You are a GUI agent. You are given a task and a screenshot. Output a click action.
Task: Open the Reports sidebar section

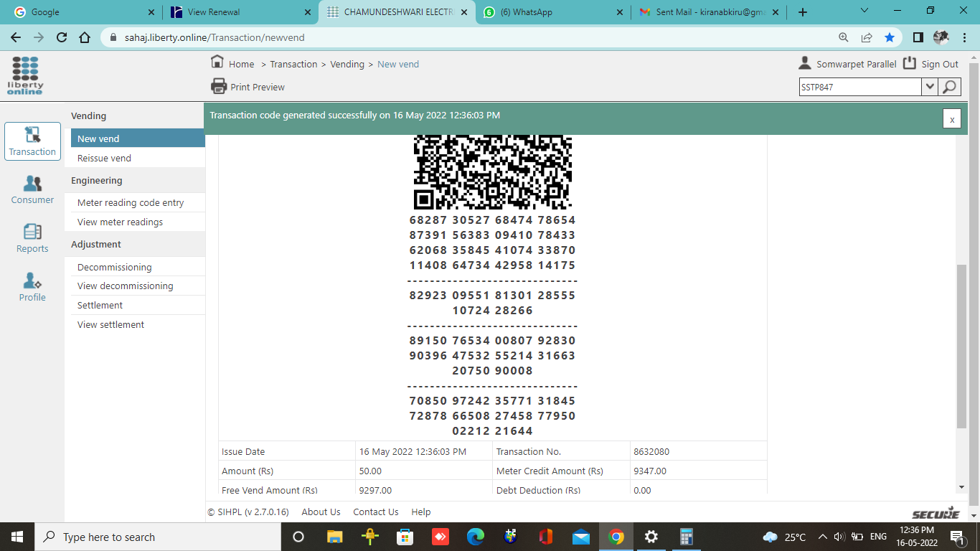[32, 239]
